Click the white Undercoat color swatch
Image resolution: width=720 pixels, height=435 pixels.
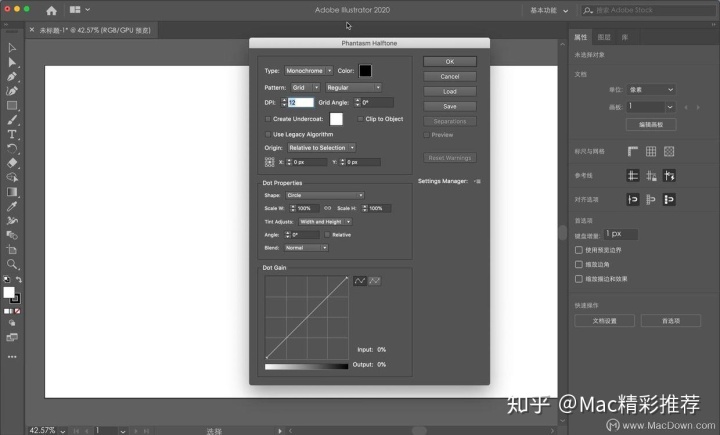click(336, 119)
